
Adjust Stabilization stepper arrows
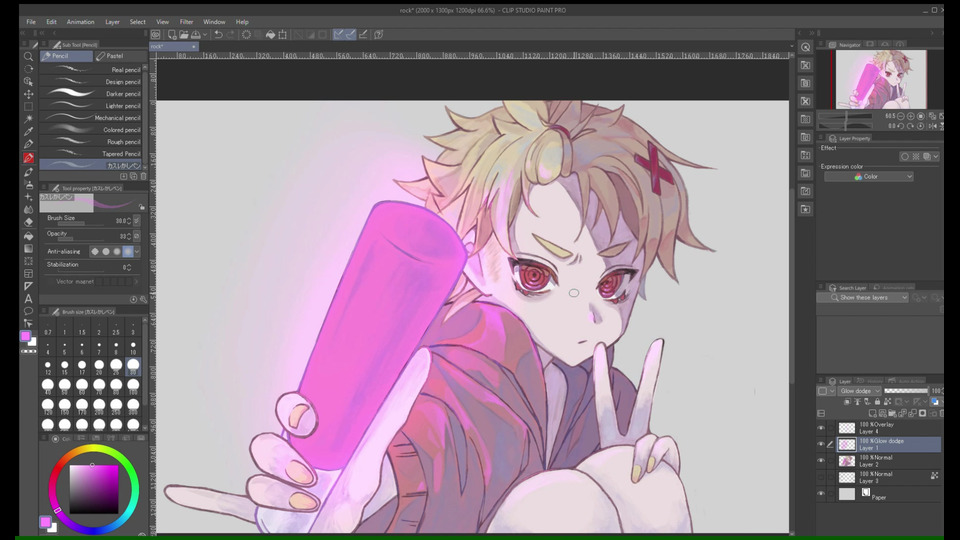[x=129, y=267]
